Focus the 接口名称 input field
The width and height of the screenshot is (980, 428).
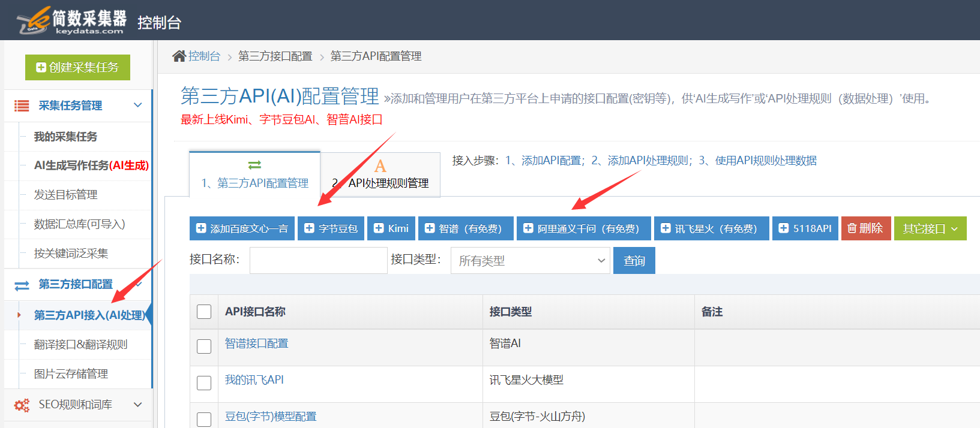[319, 261]
